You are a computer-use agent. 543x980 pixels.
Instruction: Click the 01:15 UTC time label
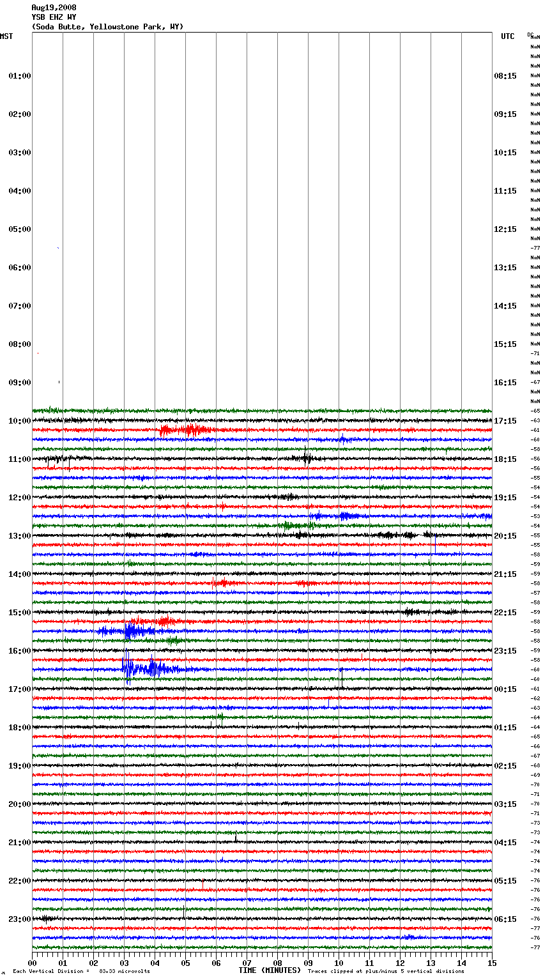click(x=505, y=728)
